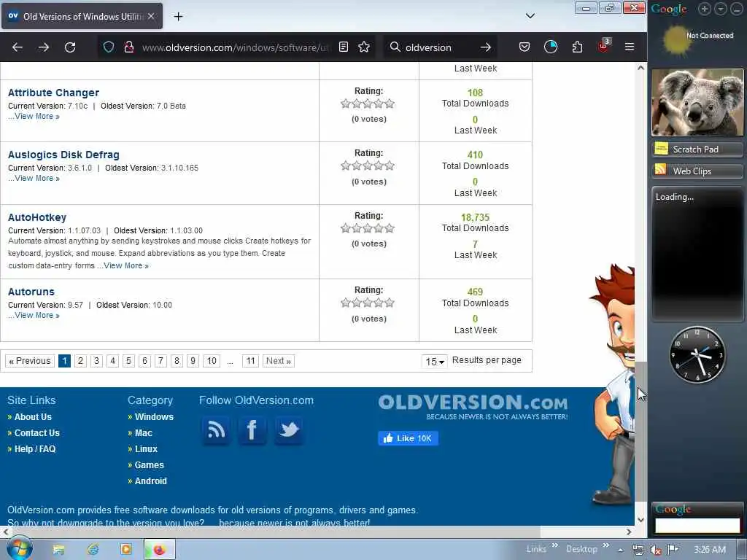Image resolution: width=747 pixels, height=560 pixels.
Task: Open a new browser tab
Action: pyautogui.click(x=178, y=17)
